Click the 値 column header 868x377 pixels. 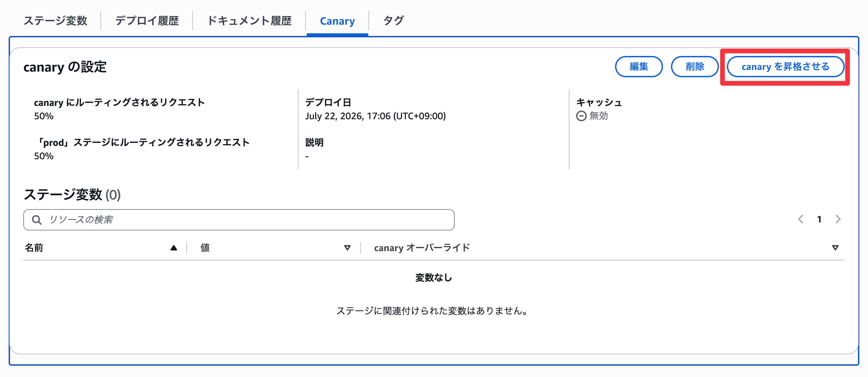click(205, 248)
